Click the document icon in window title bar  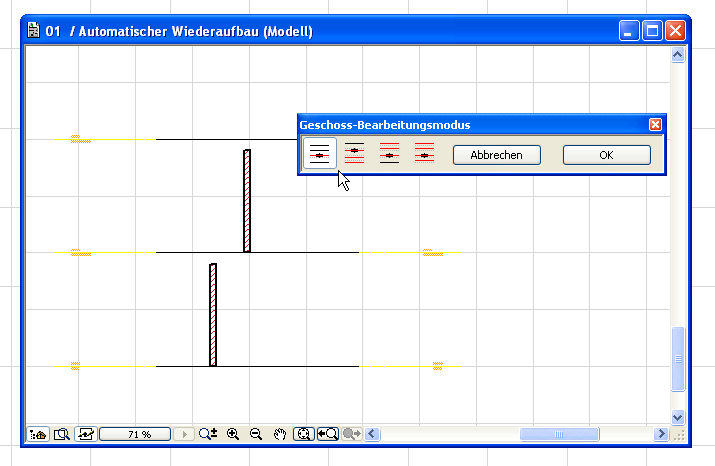(33, 31)
